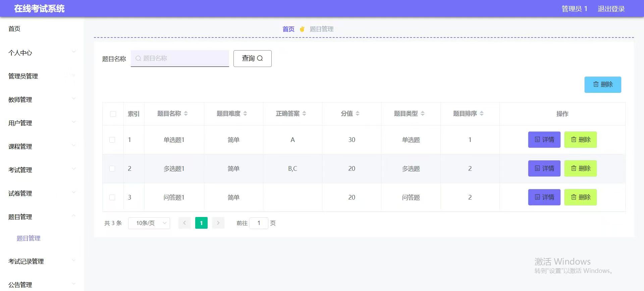Screen dimensions: 644x291
Task: Click the 查询 search button
Action: pyautogui.click(x=252, y=59)
